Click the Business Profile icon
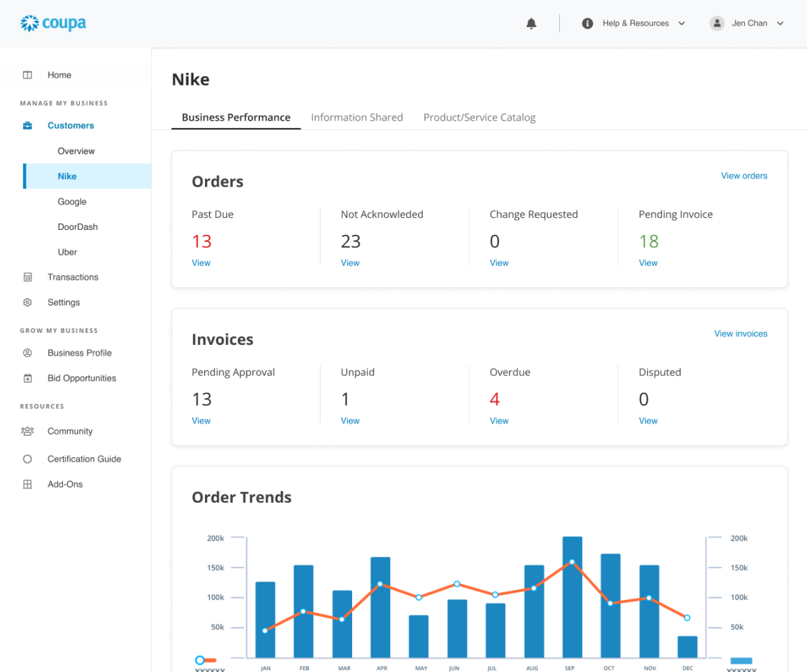This screenshot has width=807, height=672. pos(28,353)
